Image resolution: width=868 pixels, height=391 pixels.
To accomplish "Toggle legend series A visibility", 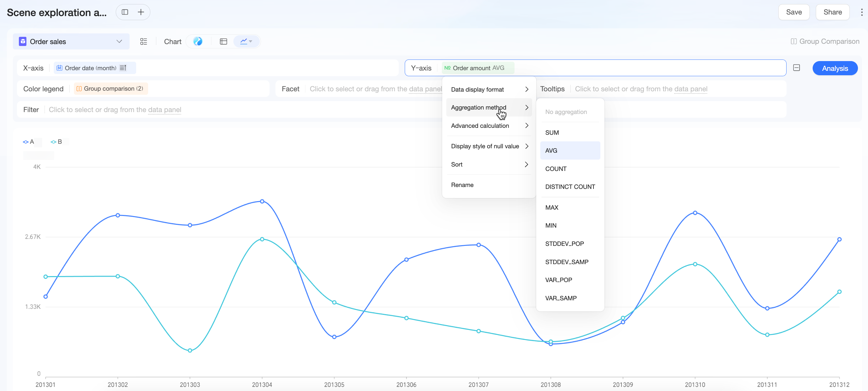I will coord(29,142).
